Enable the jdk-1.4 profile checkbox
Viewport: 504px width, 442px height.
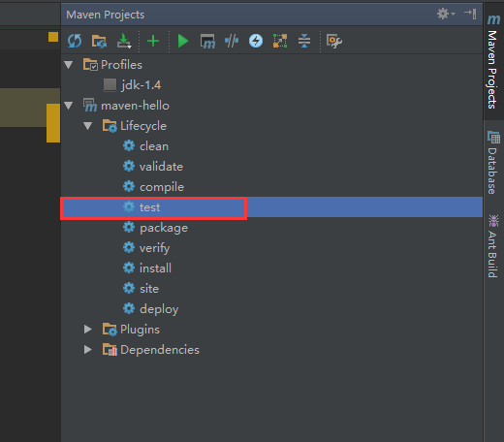click(x=110, y=85)
